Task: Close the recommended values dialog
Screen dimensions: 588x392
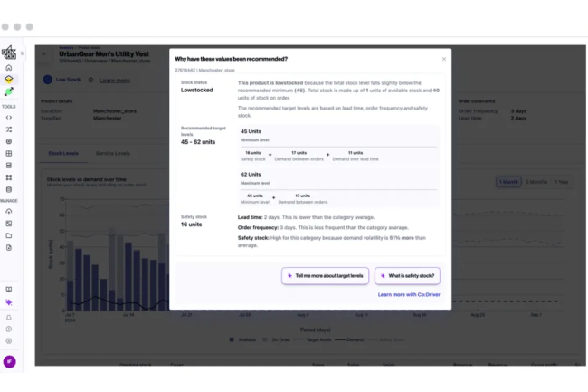Action: 443,59
